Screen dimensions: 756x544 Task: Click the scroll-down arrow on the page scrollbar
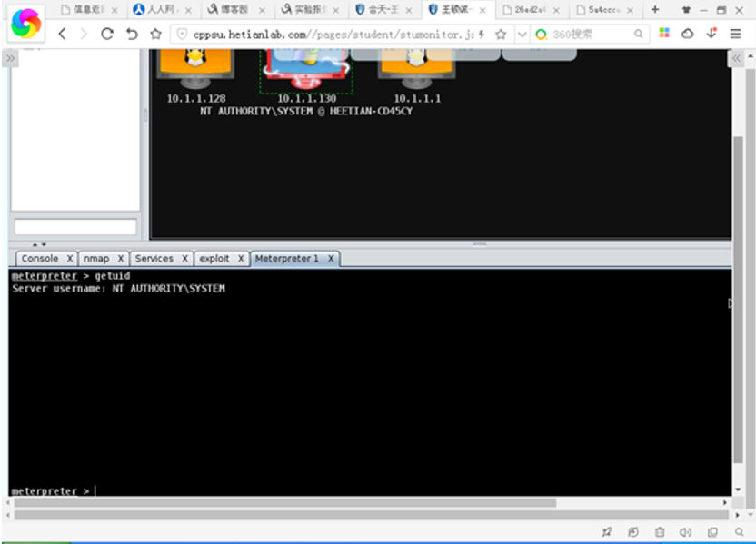[x=751, y=516]
